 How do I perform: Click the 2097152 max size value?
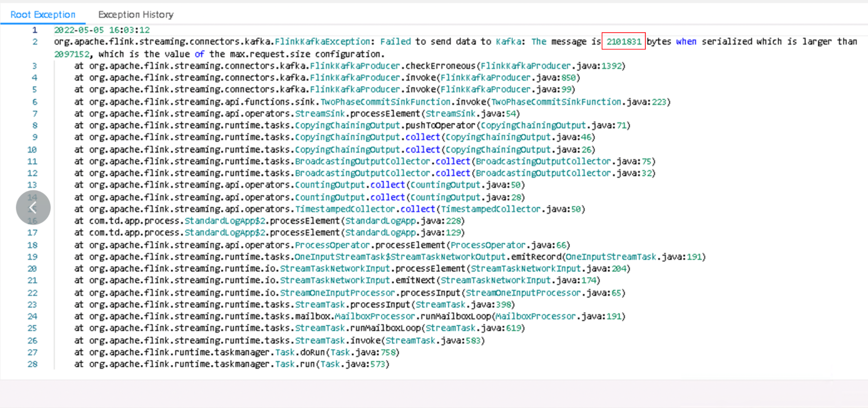[72, 54]
